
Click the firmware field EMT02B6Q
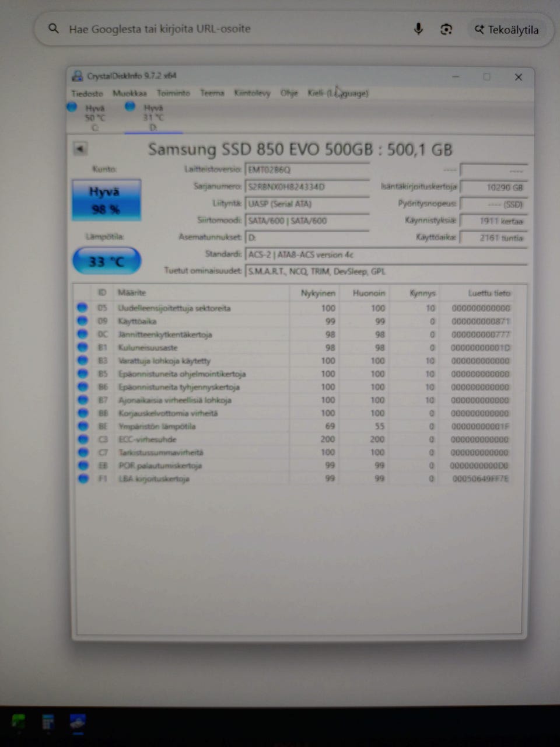[x=307, y=170]
